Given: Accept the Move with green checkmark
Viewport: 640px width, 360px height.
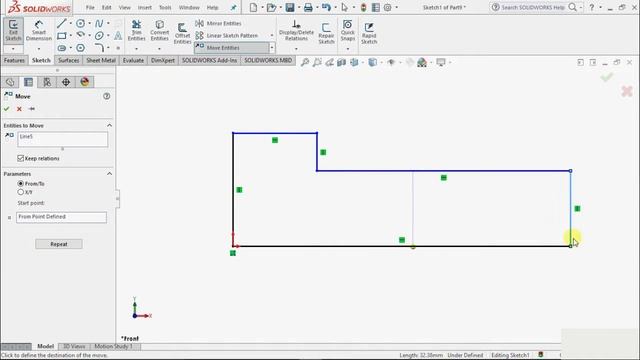Looking at the screenshot, I should point(7,109).
